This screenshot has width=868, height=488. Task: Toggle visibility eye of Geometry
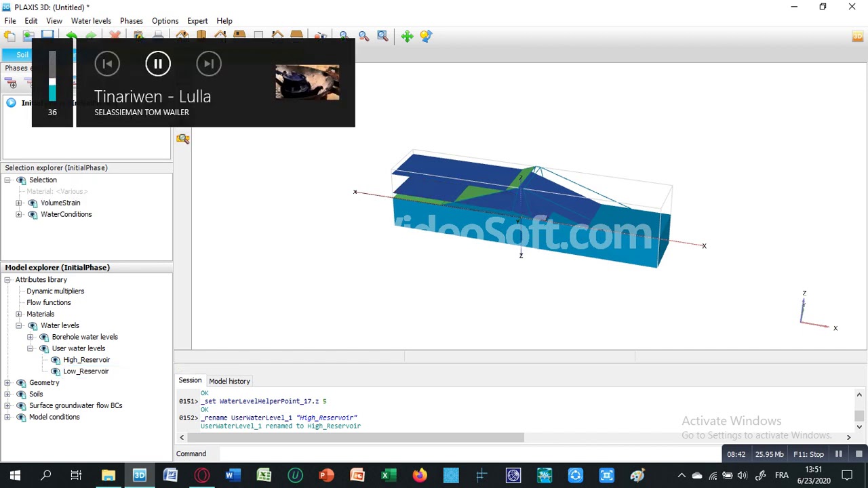[x=20, y=383]
